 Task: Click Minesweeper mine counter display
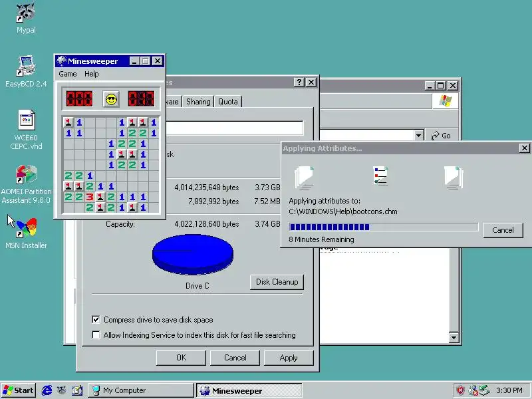[x=79, y=99]
